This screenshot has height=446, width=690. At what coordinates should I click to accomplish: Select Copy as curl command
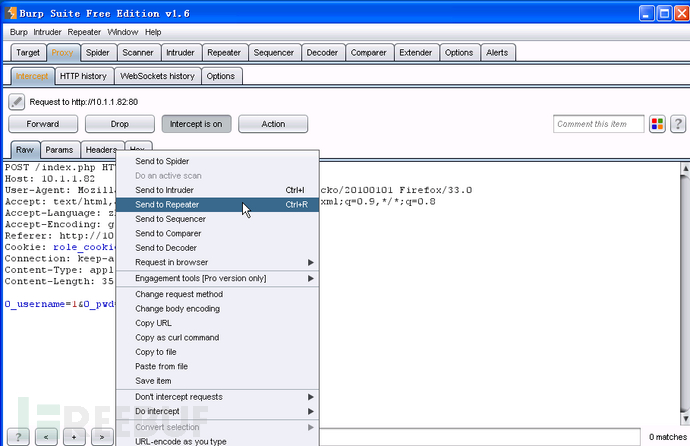(x=217, y=337)
